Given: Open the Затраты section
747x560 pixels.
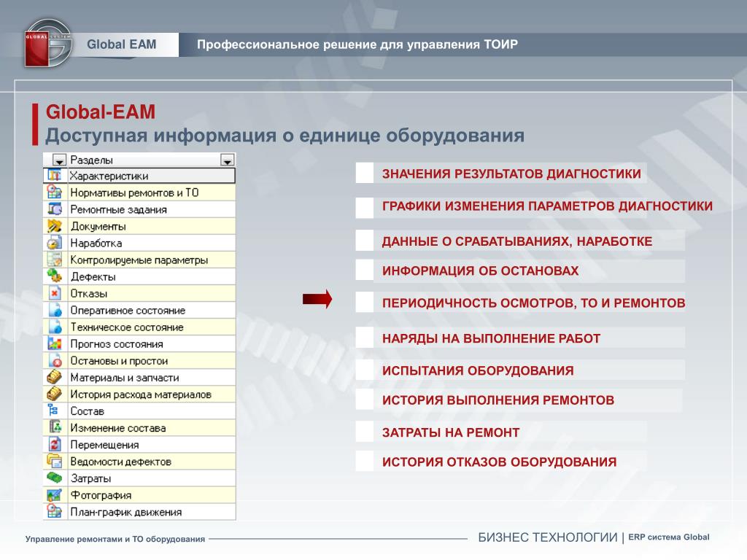Looking at the screenshot, I should 139,478.
